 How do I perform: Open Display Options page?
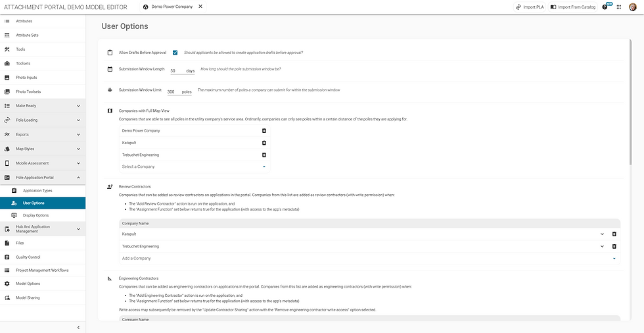(43, 215)
